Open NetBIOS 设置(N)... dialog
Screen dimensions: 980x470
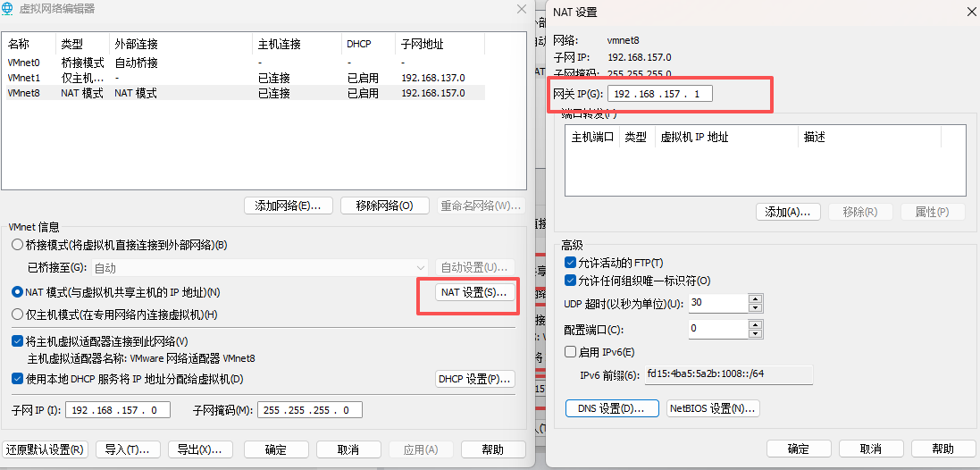pos(713,408)
